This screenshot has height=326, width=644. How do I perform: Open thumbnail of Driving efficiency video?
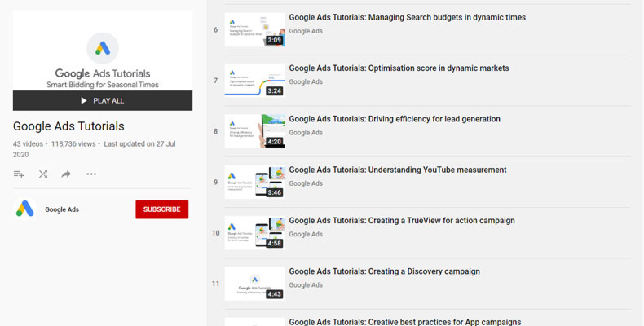tap(254, 131)
